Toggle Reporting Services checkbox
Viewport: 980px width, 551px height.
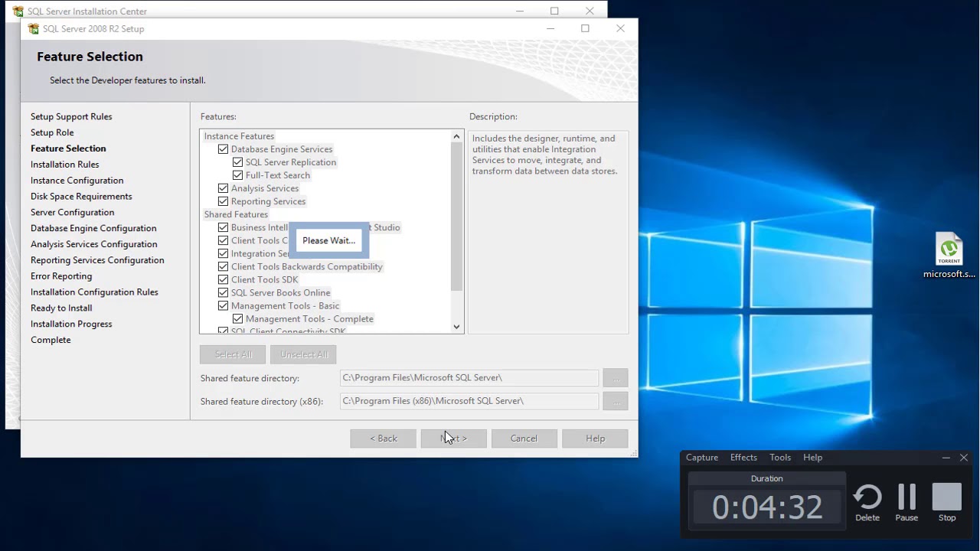(x=223, y=201)
